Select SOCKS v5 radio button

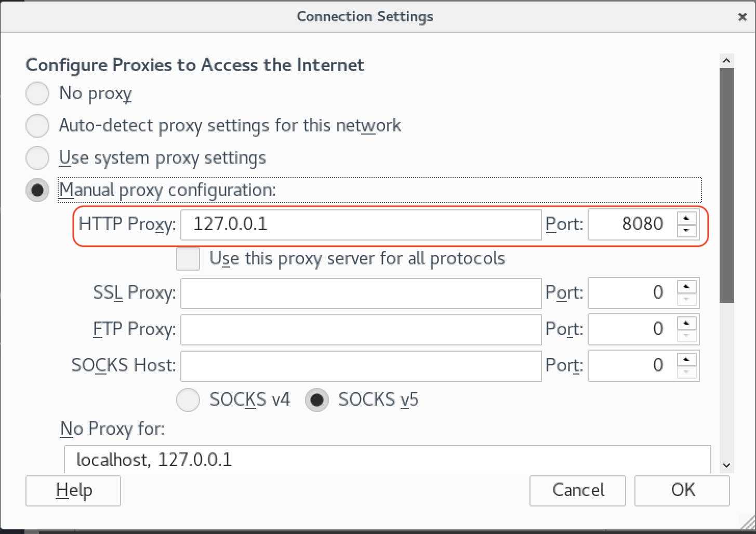click(317, 400)
